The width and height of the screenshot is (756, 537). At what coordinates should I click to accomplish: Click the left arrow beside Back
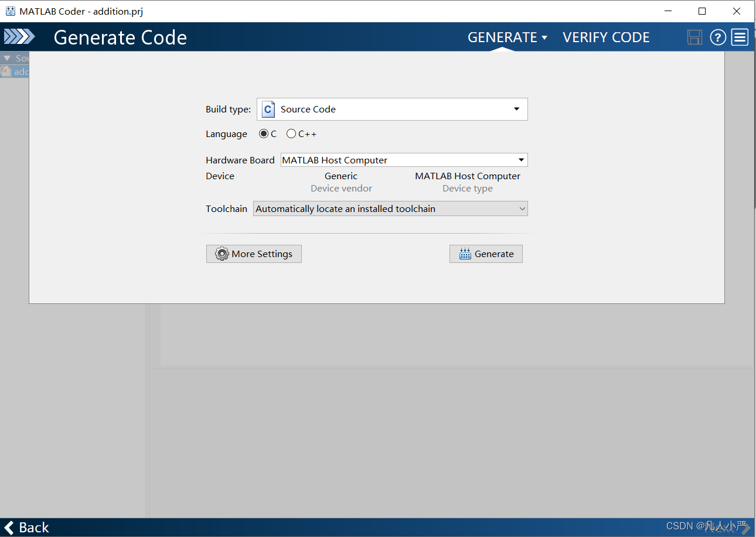(9, 528)
